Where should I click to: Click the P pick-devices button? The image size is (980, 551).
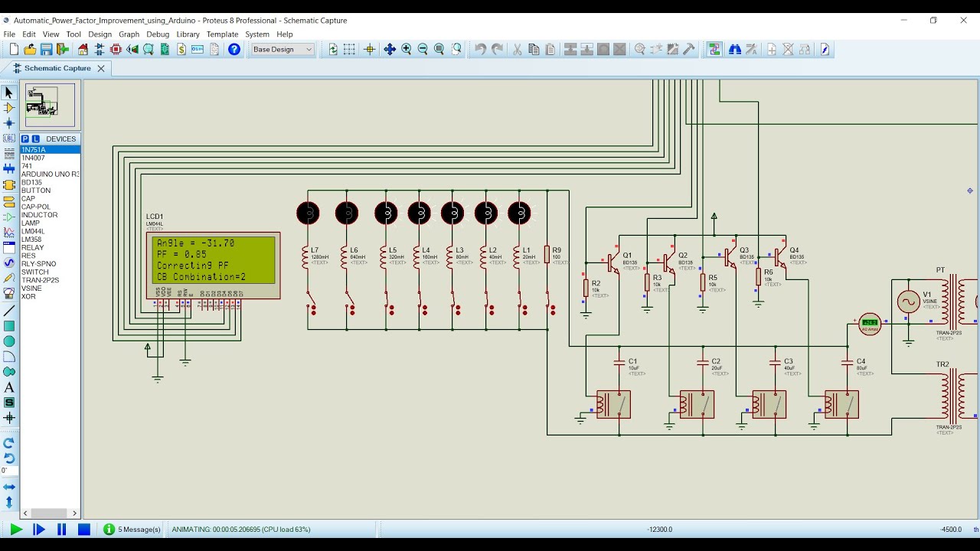[25, 139]
